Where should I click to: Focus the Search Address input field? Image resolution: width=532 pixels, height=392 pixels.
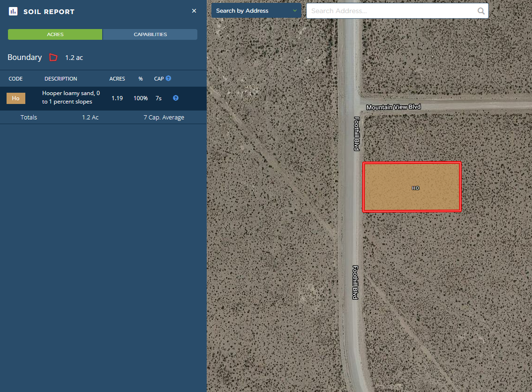[x=391, y=11]
